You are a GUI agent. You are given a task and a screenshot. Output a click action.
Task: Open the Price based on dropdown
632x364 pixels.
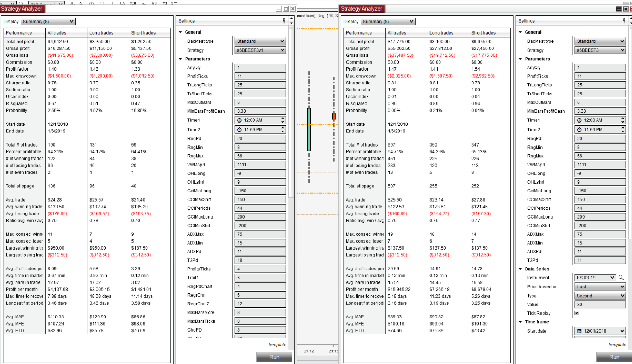(600, 287)
